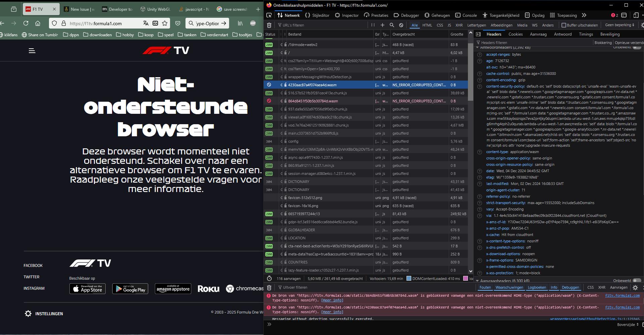This screenshot has width=644, height=335.
Task: Pause network traffic recording
Action: 372,25
